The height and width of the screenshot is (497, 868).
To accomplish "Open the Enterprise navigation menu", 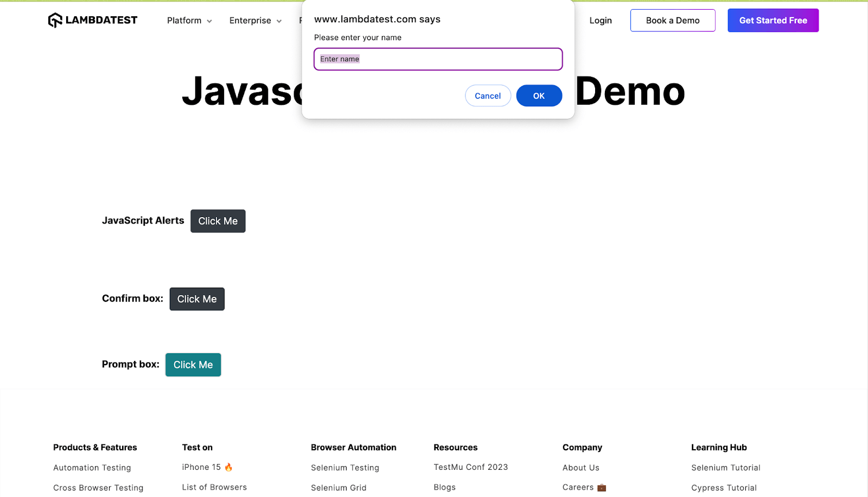I will 256,21.
